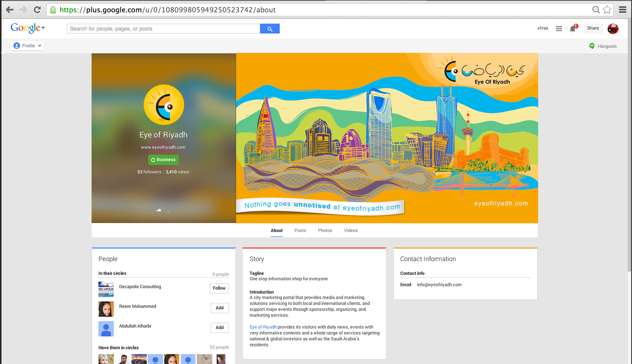Click the blue search button
Viewport: 632px width, 364px height.
[x=270, y=29]
